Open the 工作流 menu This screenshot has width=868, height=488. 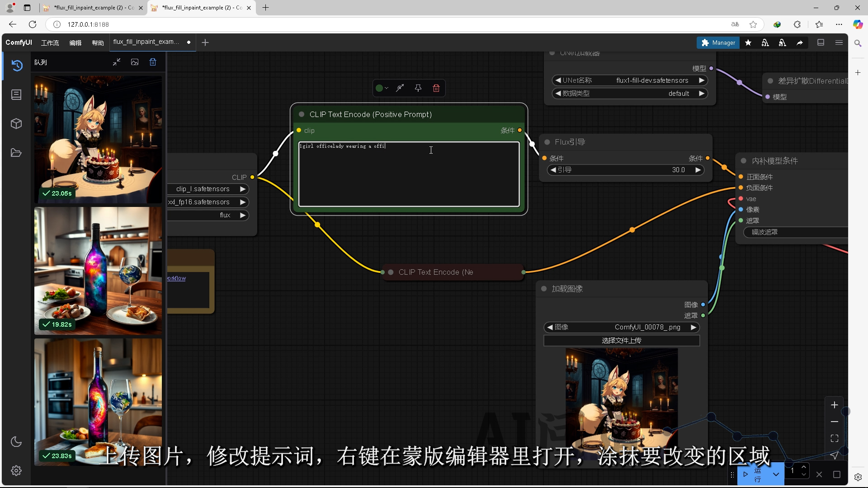[50, 42]
